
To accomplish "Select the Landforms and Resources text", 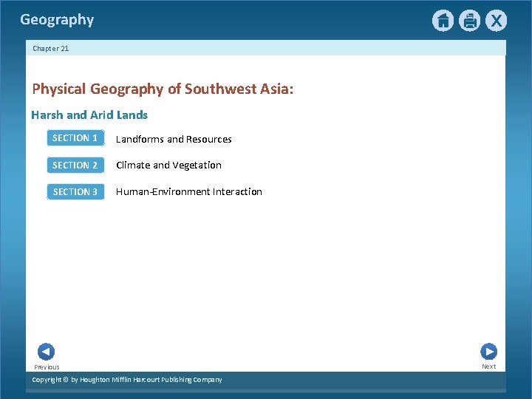I will tap(174, 139).
